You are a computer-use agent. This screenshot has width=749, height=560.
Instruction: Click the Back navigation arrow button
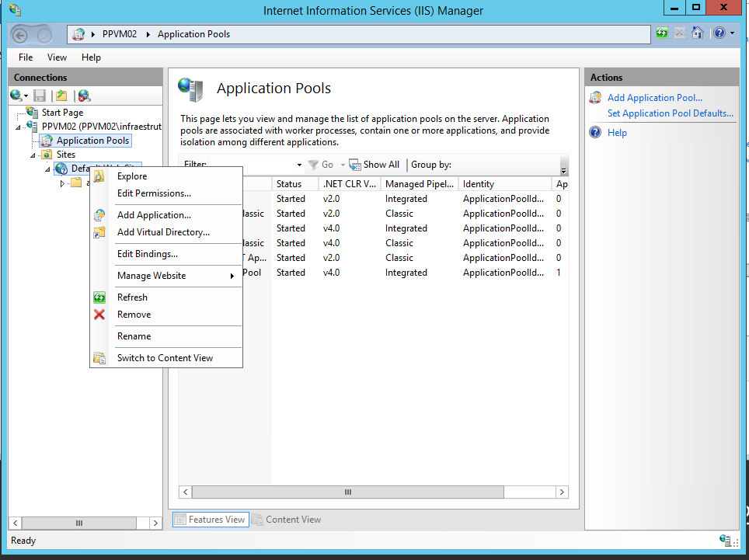pyautogui.click(x=19, y=35)
